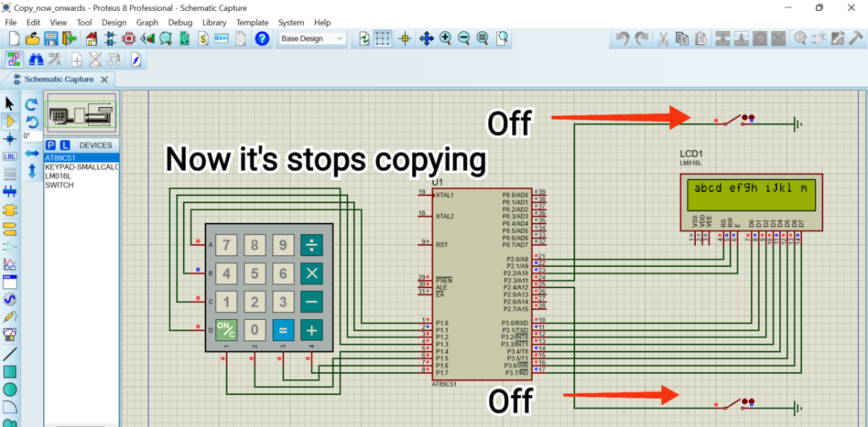Activate the Graph mode tool

coord(10,264)
